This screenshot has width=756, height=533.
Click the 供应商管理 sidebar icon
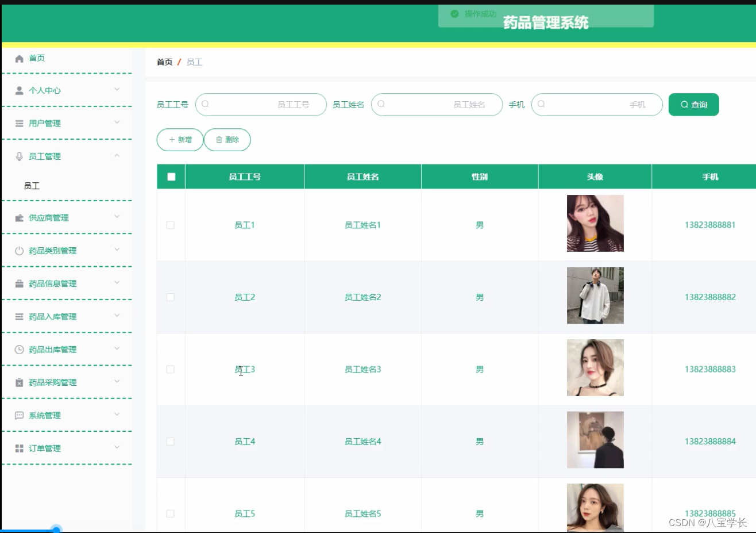[x=20, y=217]
